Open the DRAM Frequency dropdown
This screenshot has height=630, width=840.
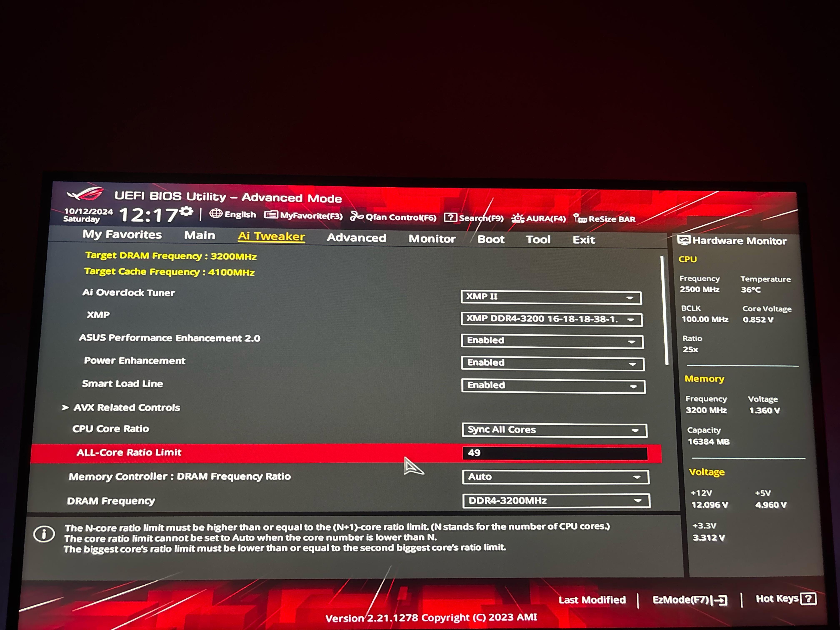point(556,501)
